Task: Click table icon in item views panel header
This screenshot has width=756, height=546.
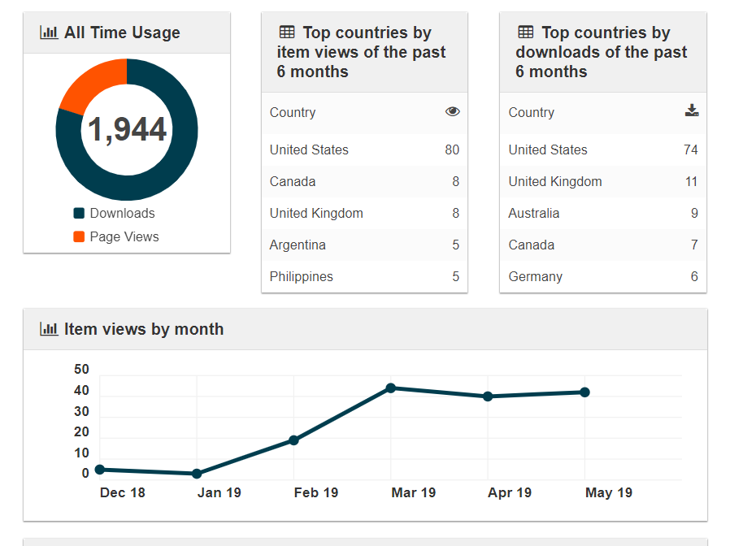Action: pyautogui.click(x=287, y=32)
